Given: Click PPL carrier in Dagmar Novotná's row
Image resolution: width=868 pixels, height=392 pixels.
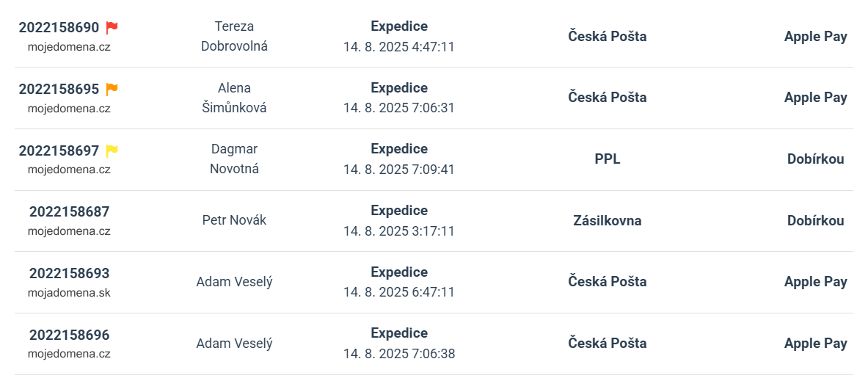Looking at the screenshot, I should point(608,159).
